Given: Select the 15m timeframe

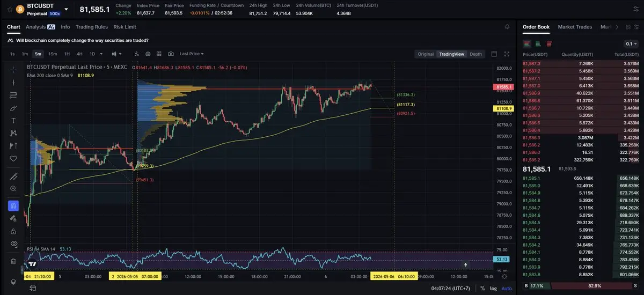Looking at the screenshot, I should coord(53,54).
